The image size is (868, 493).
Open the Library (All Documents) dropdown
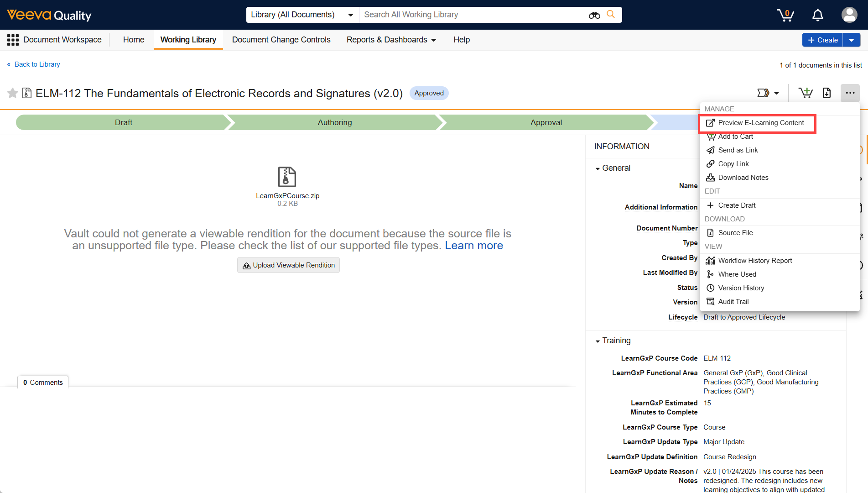(302, 15)
